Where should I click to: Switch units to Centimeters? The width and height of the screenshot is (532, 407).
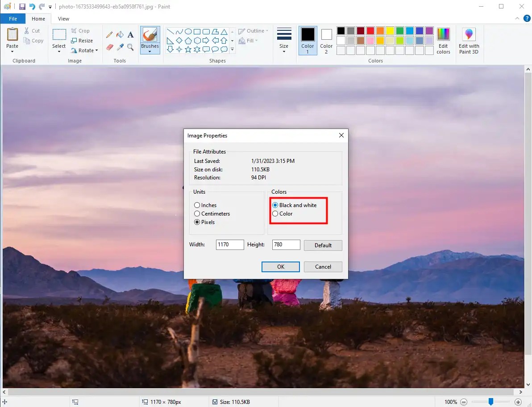(197, 213)
